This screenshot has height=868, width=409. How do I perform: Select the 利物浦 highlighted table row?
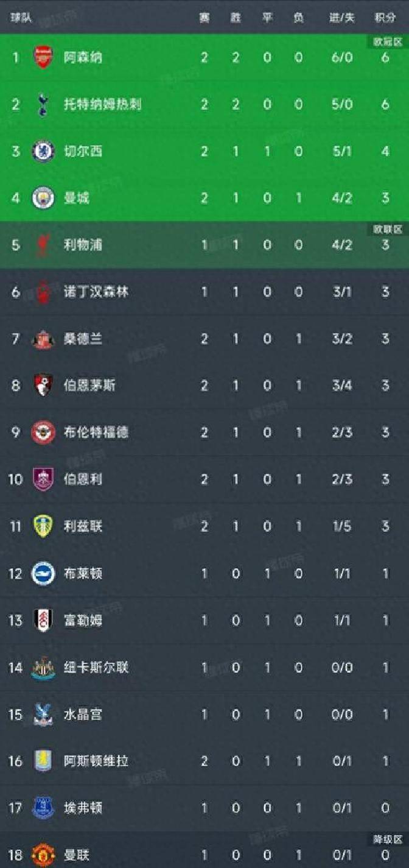coord(204,245)
